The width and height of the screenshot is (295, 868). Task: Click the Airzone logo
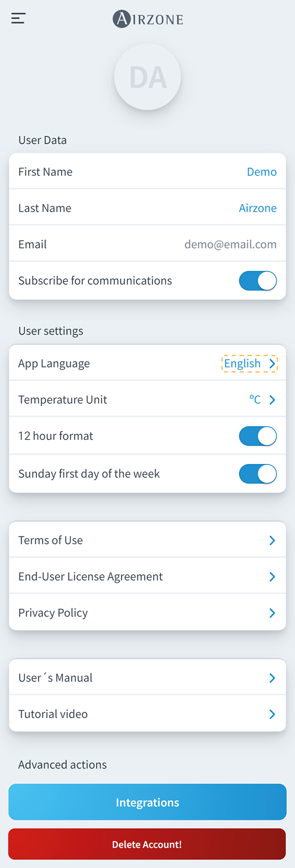(147, 19)
